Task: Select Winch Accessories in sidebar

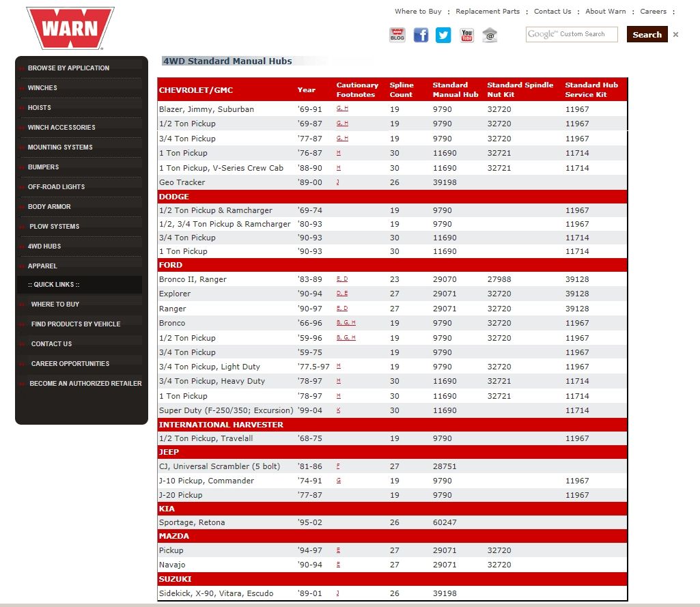Action: [x=61, y=127]
